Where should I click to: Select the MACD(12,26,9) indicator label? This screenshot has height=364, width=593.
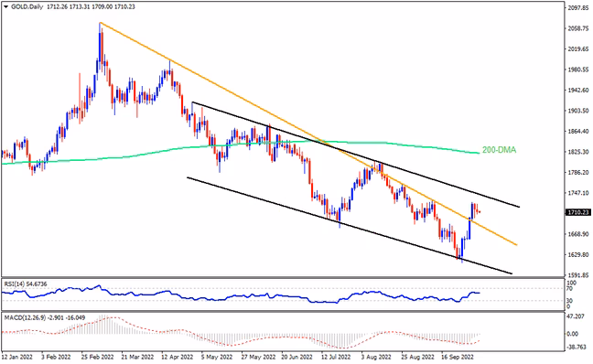tap(25, 317)
